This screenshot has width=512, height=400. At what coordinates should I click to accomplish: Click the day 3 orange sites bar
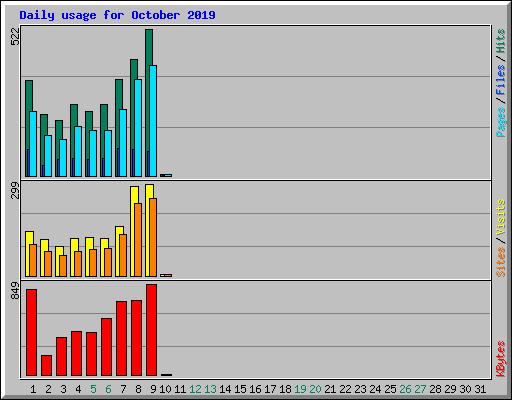coord(63,266)
